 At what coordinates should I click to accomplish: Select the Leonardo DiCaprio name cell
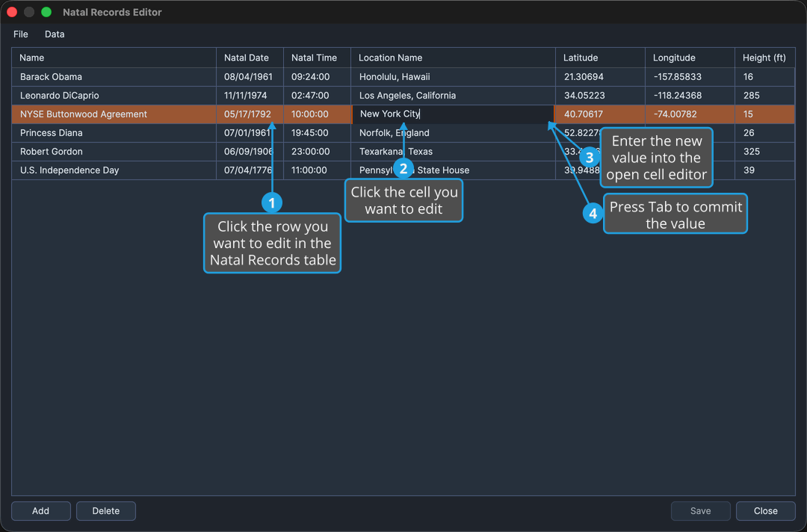(x=114, y=95)
